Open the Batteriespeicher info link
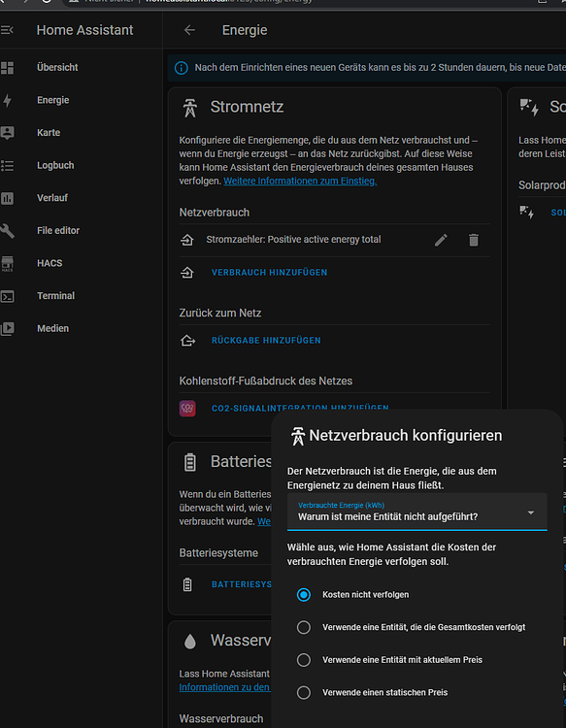Image resolution: width=566 pixels, height=728 pixels. coord(264,521)
